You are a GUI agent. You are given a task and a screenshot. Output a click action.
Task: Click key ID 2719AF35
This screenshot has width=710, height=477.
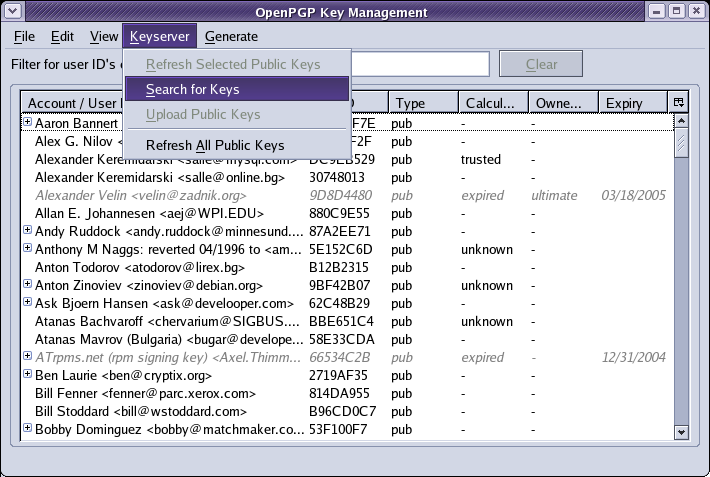(x=338, y=376)
